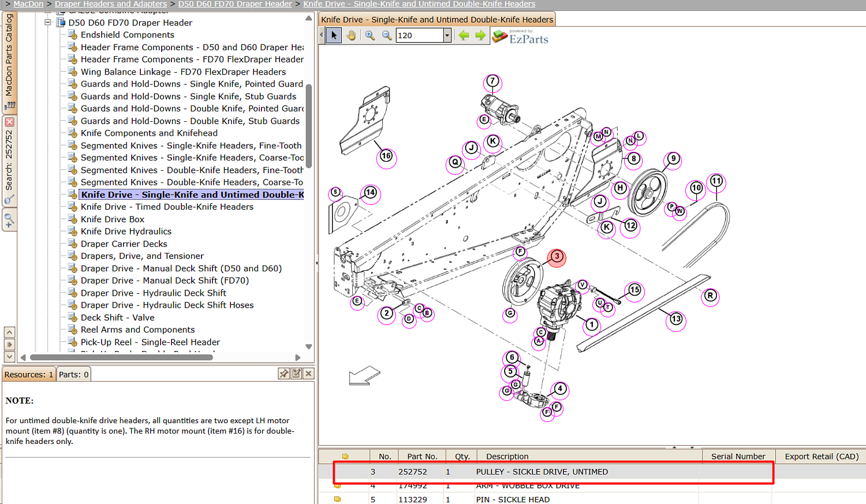Close the resources panel
Viewport: 866px width, 504px height.
tap(309, 374)
